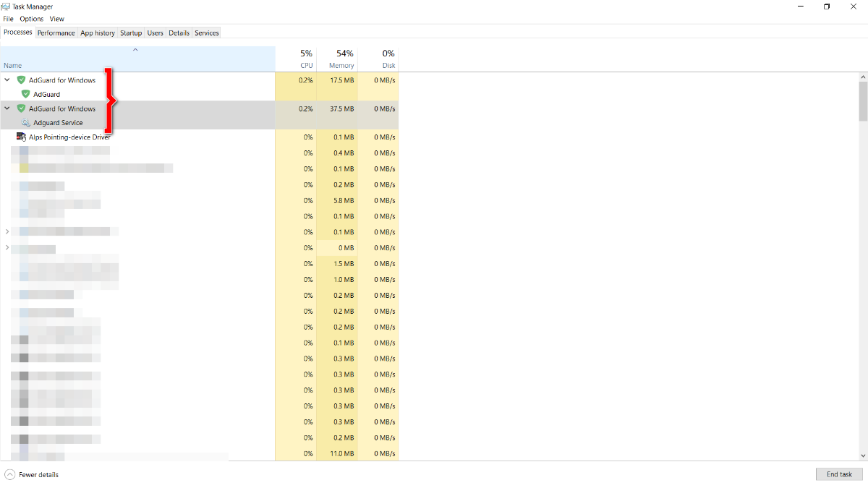Click the Adguard Service gear icon
This screenshot has width=868, height=488.
26,123
